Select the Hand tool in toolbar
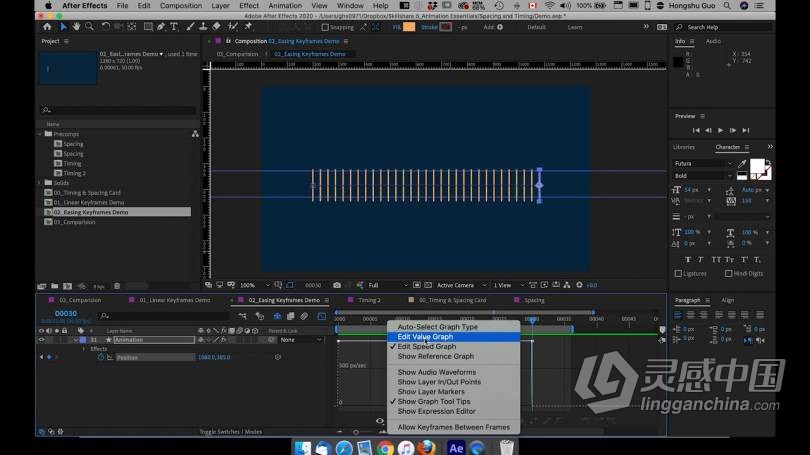 [76, 26]
